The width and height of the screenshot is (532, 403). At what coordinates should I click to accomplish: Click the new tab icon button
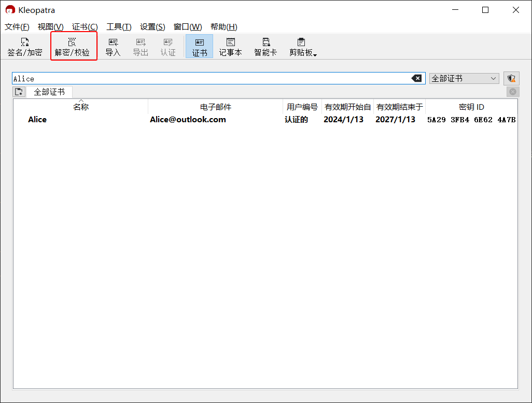[19, 92]
